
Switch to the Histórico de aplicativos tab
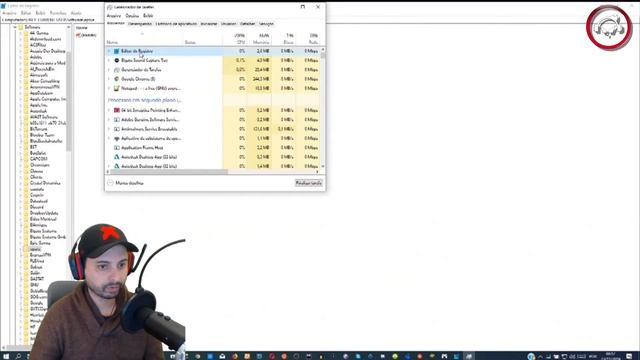176,24
